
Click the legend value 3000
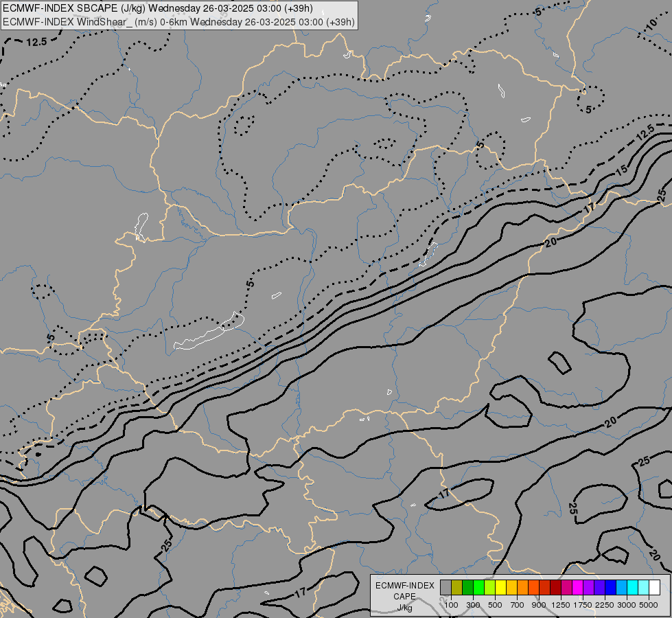pos(627,605)
